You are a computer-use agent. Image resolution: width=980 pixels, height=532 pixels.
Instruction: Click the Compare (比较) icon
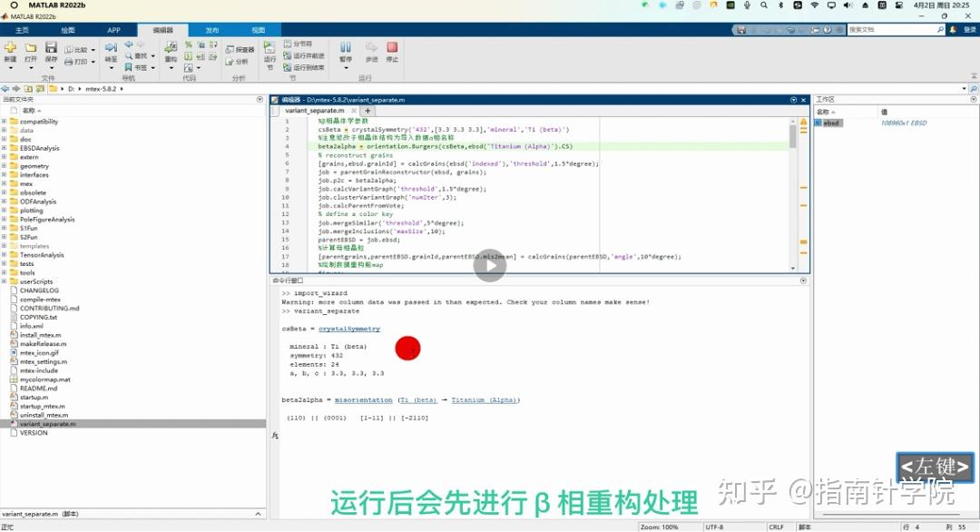pyautogui.click(x=77, y=50)
